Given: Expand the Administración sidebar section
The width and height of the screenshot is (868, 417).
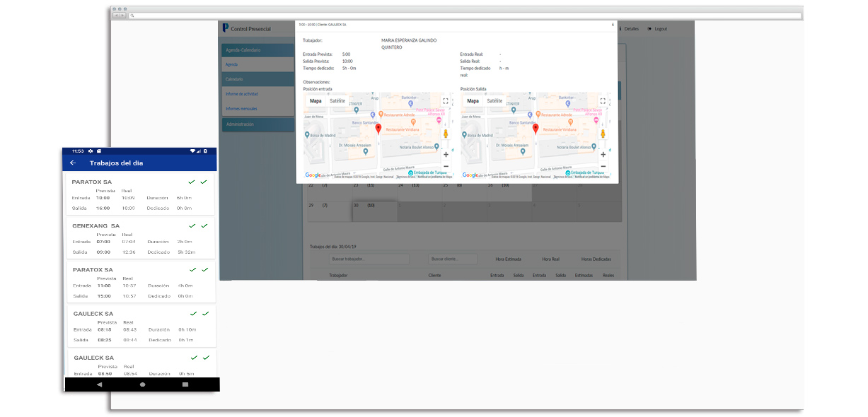Looking at the screenshot, I should (x=258, y=124).
